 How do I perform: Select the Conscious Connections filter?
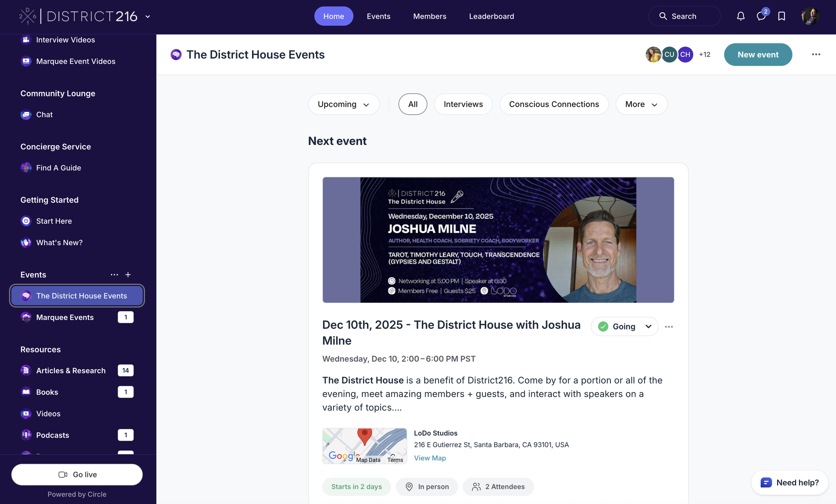coord(554,104)
